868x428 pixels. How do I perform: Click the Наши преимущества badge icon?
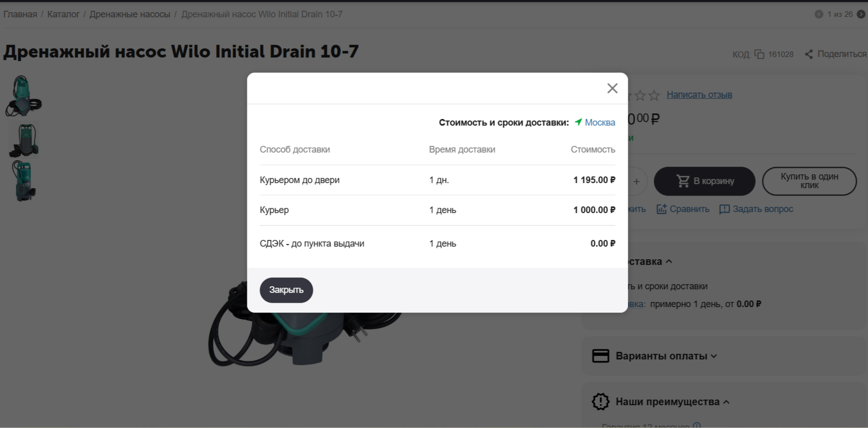(x=600, y=402)
